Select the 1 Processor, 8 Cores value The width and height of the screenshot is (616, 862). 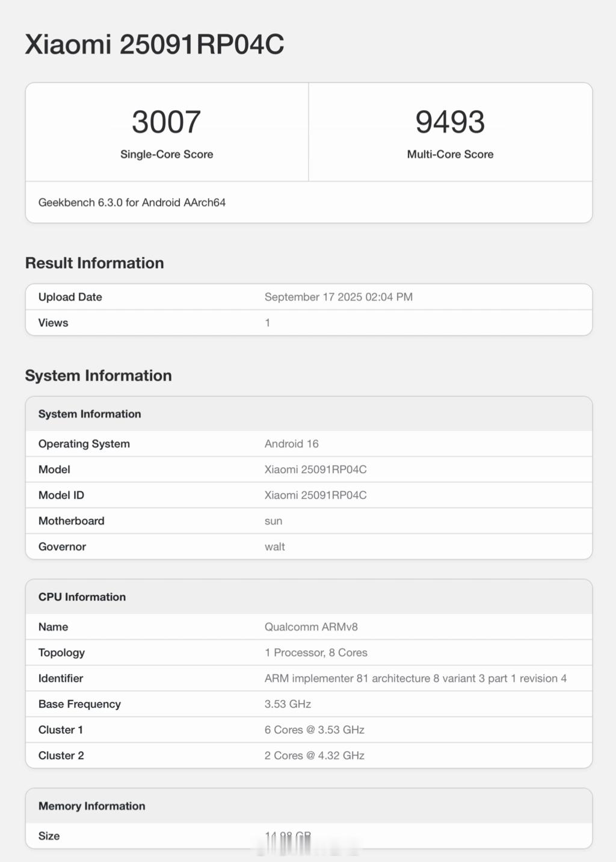pyautogui.click(x=316, y=653)
